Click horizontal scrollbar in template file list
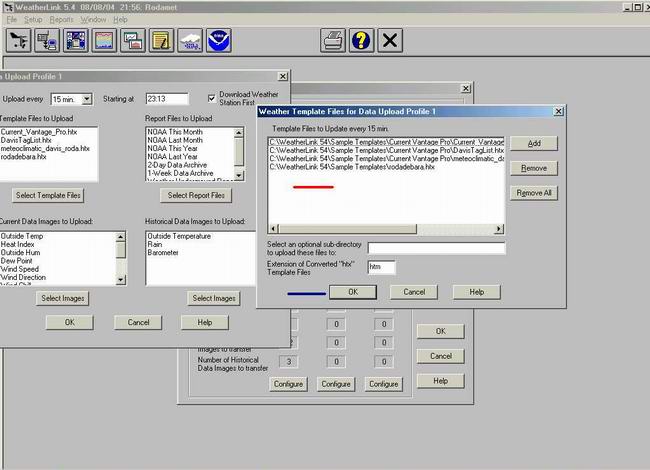650x470 pixels. (x=347, y=229)
